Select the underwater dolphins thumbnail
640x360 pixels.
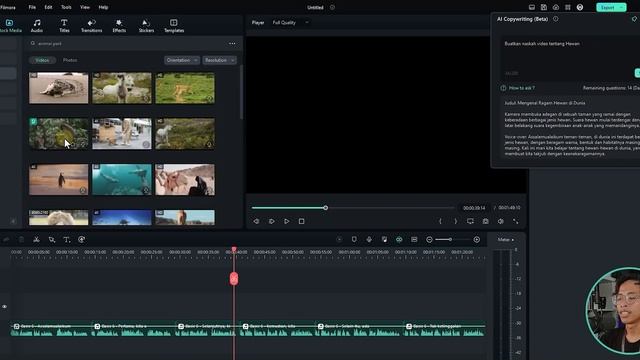122,180
